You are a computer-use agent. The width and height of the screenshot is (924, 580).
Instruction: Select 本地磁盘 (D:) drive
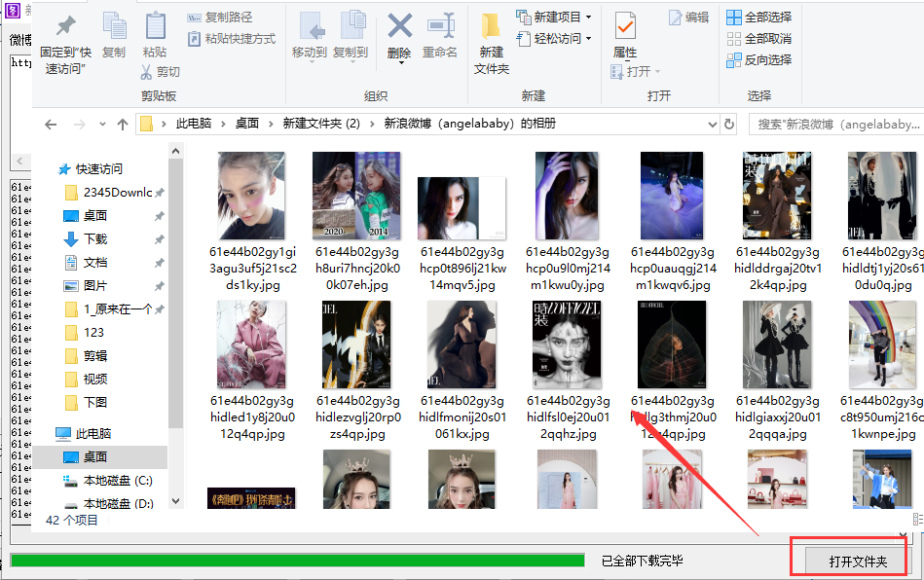coord(108,503)
